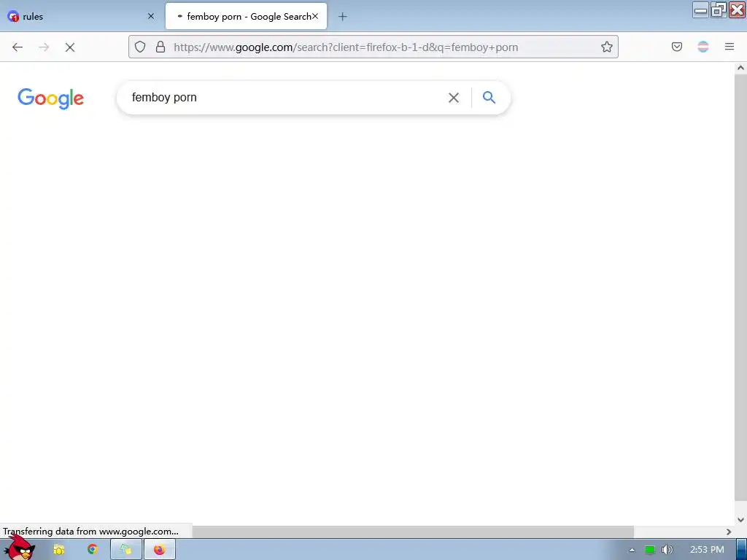Close the rules tab
Image resolution: width=747 pixels, height=560 pixels.
pos(151,16)
